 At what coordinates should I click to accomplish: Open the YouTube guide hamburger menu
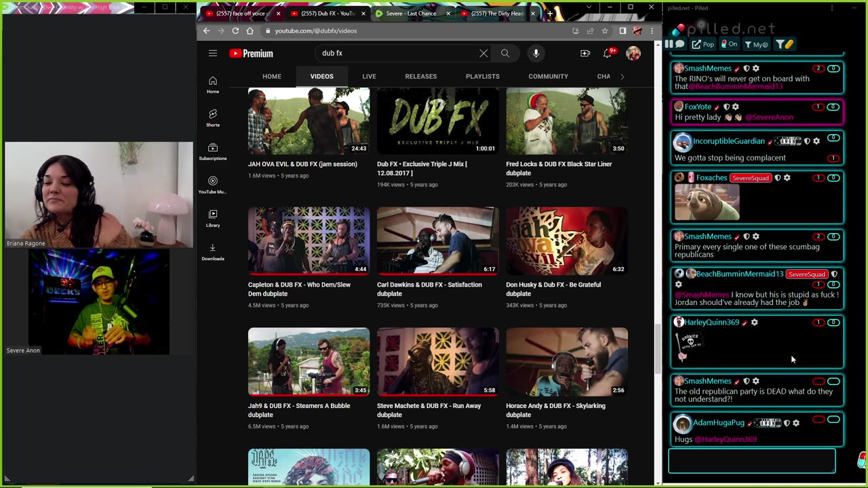click(213, 53)
